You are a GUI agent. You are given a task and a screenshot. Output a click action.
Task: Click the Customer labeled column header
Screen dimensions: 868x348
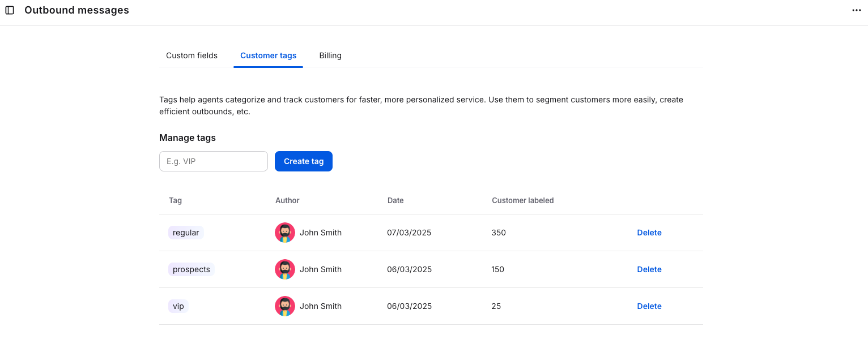(522, 200)
